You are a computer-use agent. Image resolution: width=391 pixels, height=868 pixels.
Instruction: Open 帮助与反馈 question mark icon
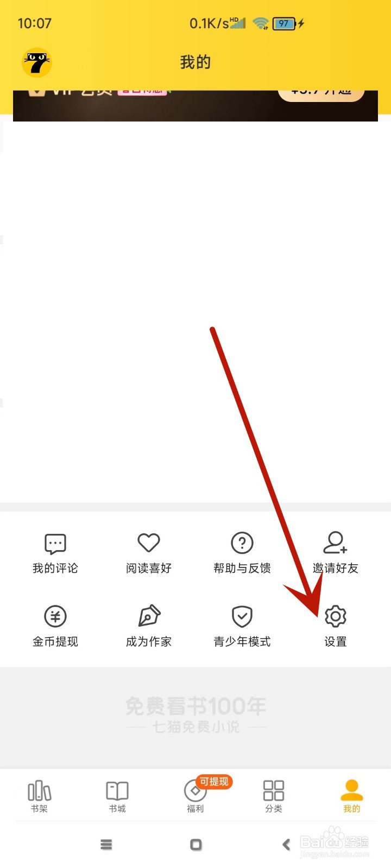tap(242, 542)
